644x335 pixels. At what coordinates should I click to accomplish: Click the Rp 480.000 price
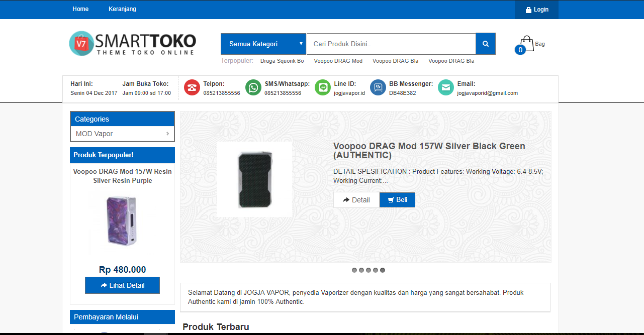tap(123, 270)
